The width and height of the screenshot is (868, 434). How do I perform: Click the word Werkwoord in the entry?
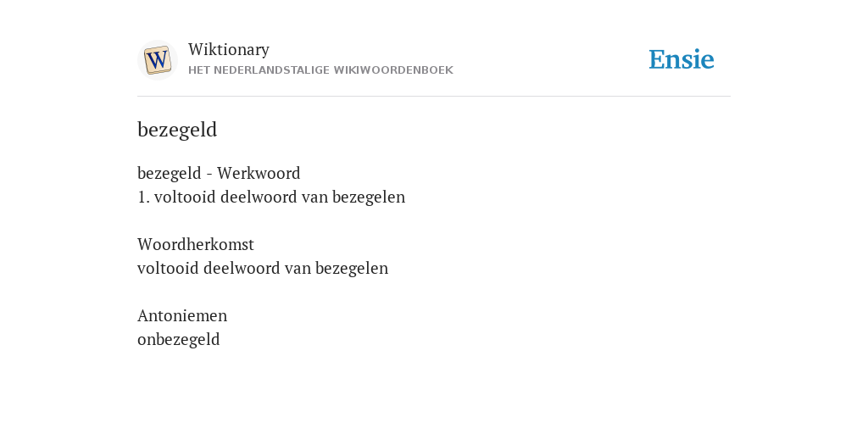click(259, 173)
